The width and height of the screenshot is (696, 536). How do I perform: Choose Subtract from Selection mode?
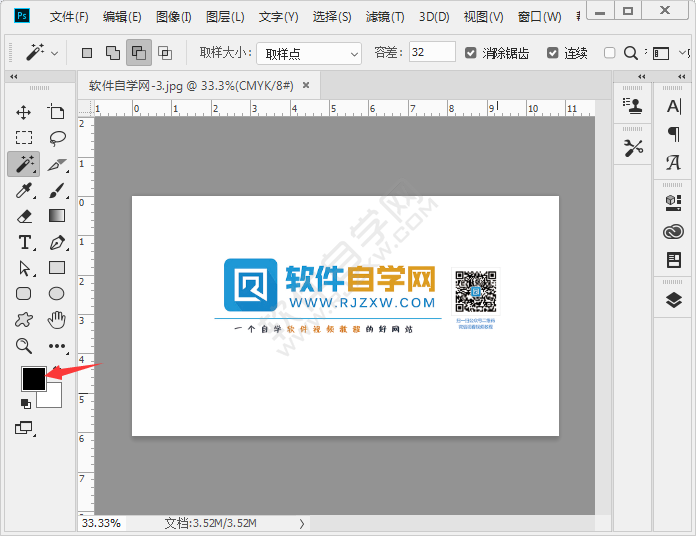[x=139, y=52]
